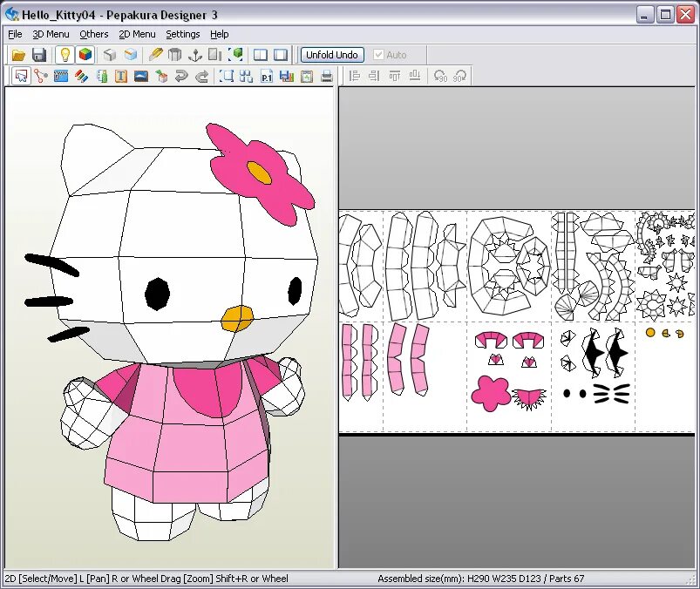
Task: Click the Open file folder icon
Action: tap(19, 55)
